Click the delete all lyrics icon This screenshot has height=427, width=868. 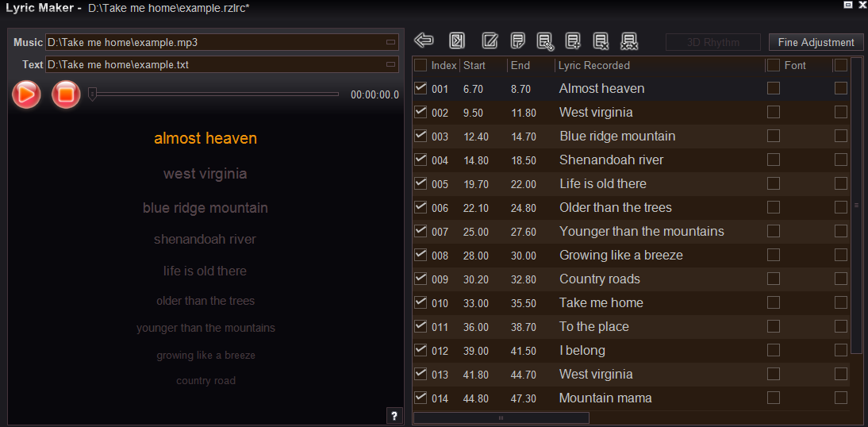(x=629, y=41)
